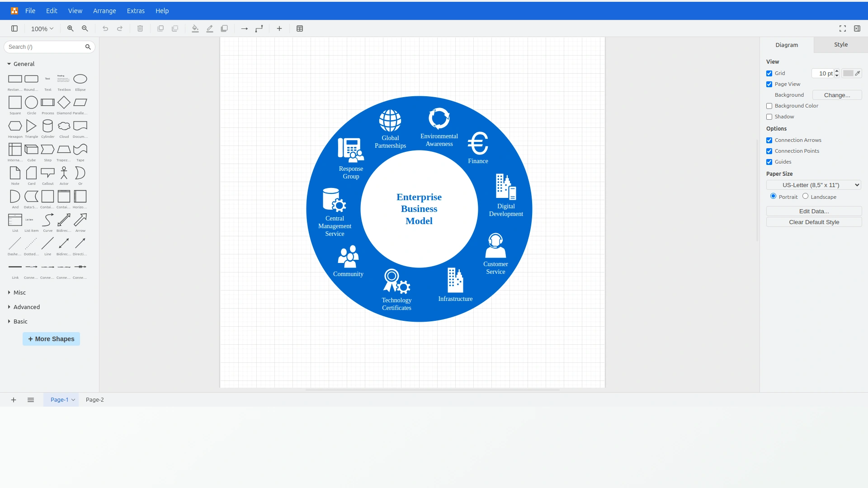Click the waypoints connector style icon

pyautogui.click(x=259, y=28)
